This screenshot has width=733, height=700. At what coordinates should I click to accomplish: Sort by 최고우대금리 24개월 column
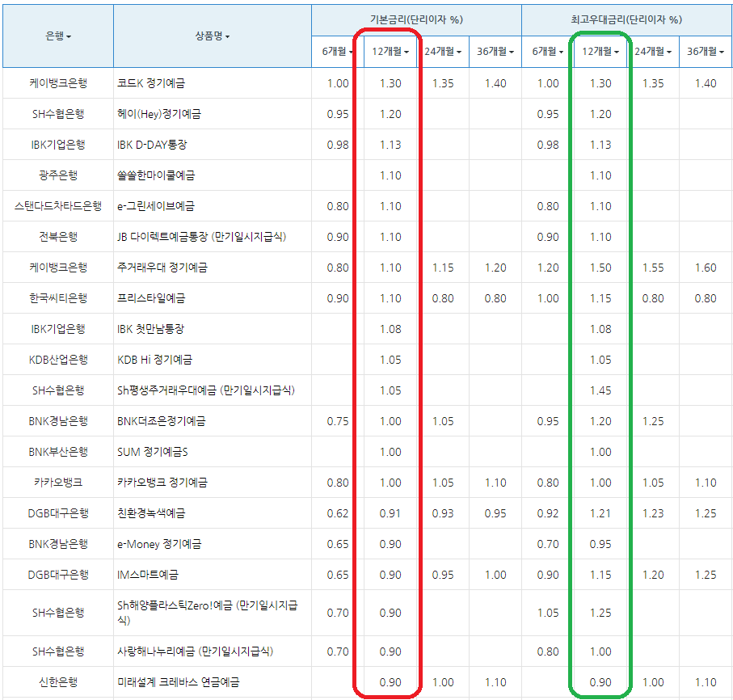[x=653, y=52]
